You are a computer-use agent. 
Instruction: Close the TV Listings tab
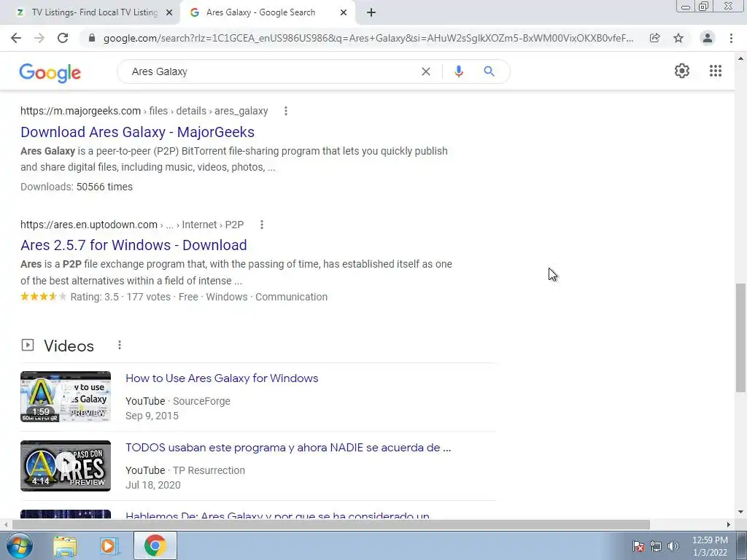(x=169, y=13)
